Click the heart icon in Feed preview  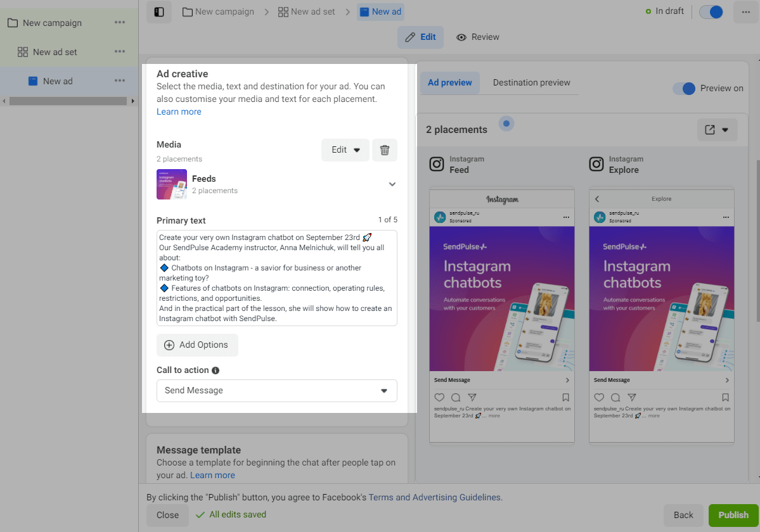439,398
